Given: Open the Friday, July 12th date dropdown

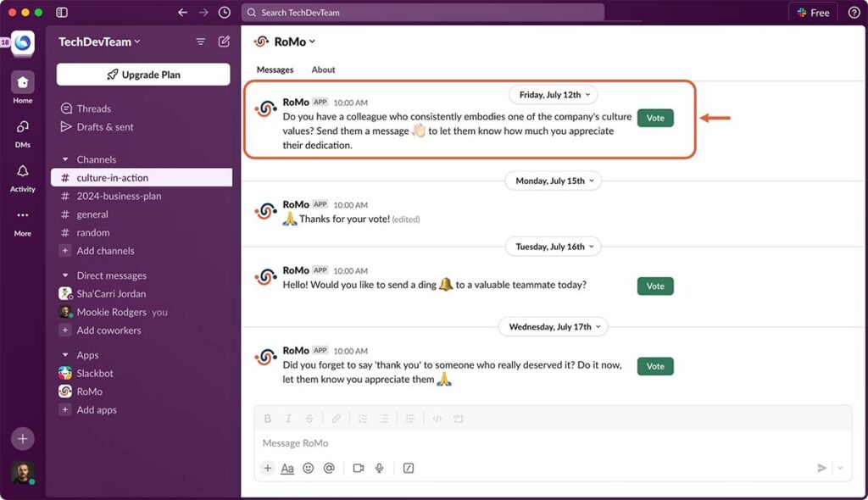Looking at the screenshot, I should (x=554, y=95).
